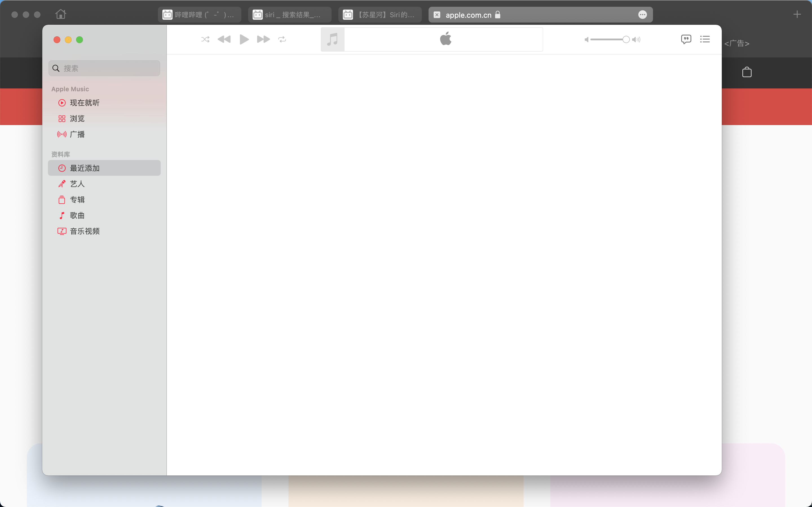Click the music note album artwork
This screenshot has width=812, height=507.
[332, 39]
